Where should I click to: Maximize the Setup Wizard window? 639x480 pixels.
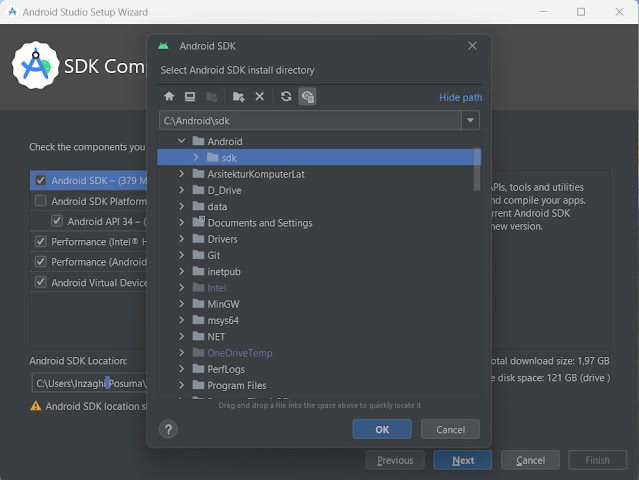click(x=581, y=12)
